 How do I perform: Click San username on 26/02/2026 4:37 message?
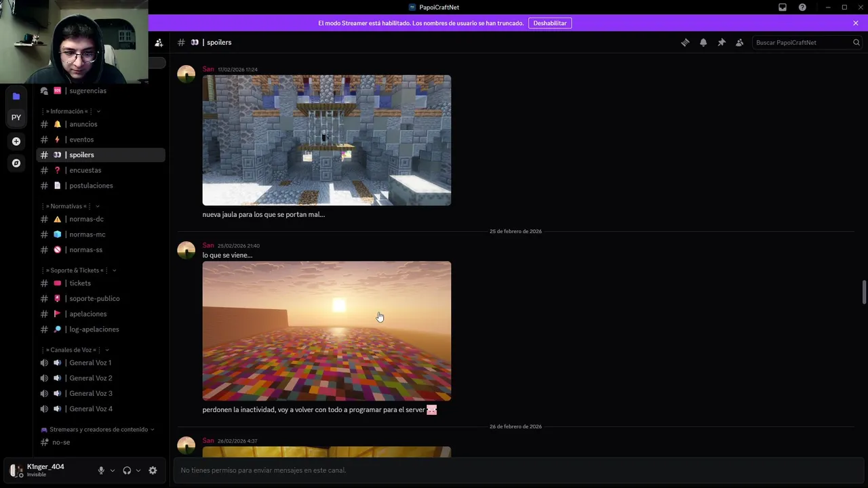click(208, 441)
